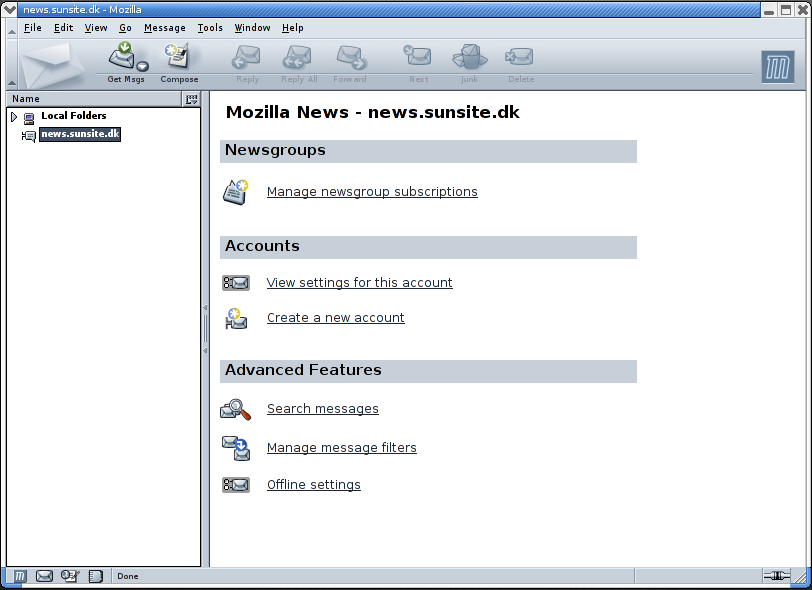Open the Message menu
The width and height of the screenshot is (812, 590).
tap(164, 28)
